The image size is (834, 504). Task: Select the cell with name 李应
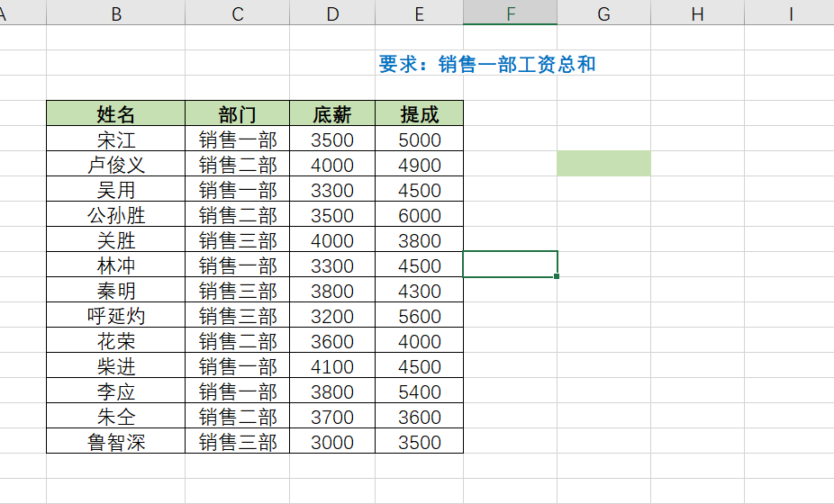pos(116,391)
